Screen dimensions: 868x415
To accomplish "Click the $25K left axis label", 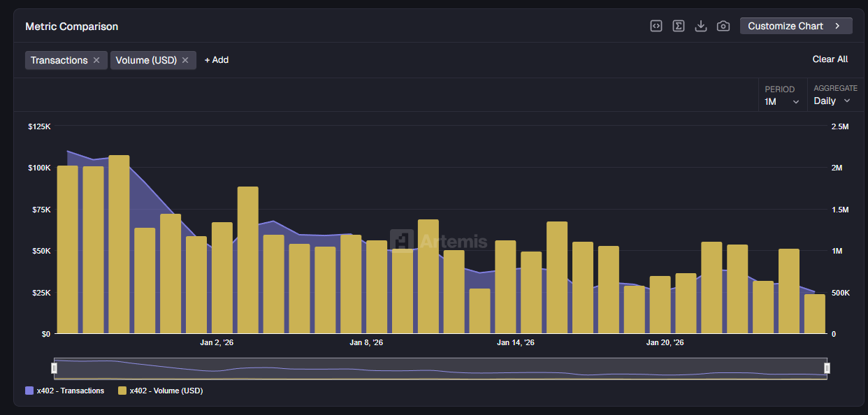I will (x=40, y=292).
